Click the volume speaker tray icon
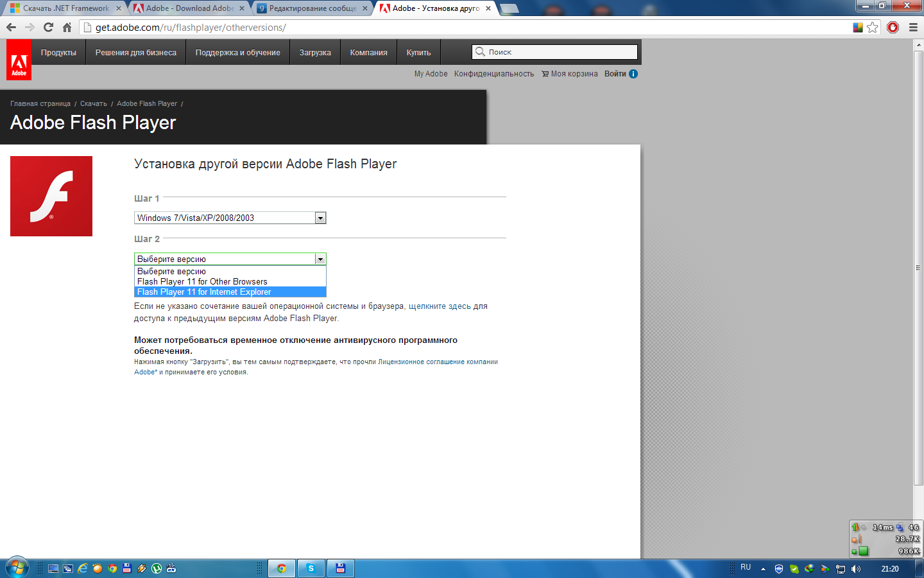This screenshot has width=924, height=578. 856,569
